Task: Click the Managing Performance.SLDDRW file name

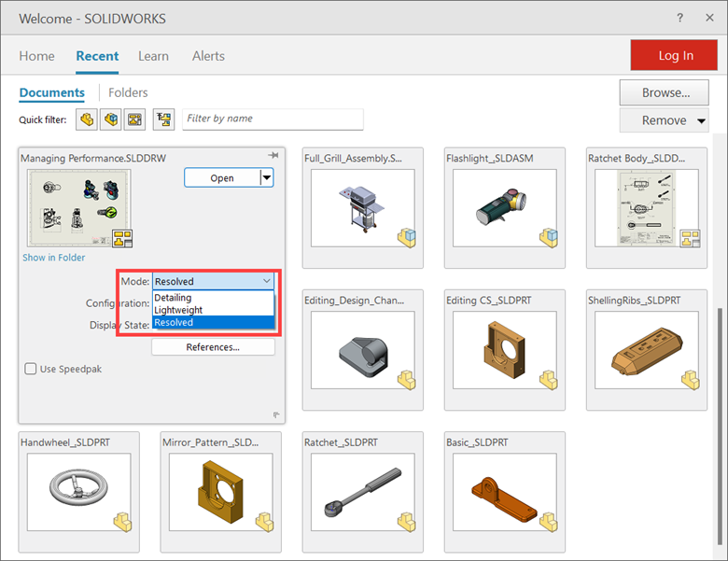Action: click(x=93, y=159)
